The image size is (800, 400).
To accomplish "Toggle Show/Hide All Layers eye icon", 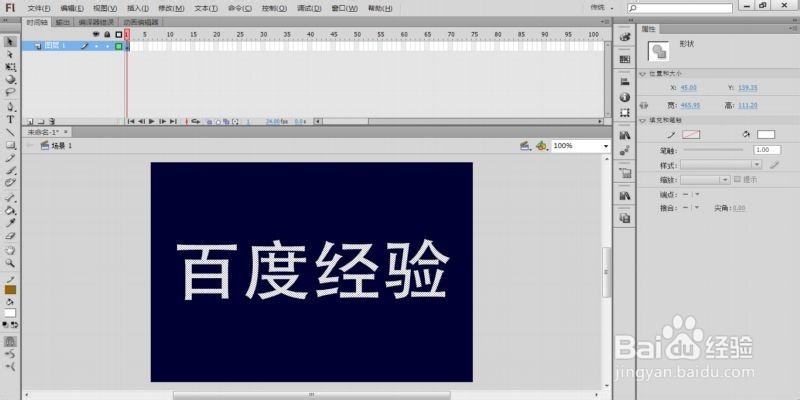I will tap(96, 34).
